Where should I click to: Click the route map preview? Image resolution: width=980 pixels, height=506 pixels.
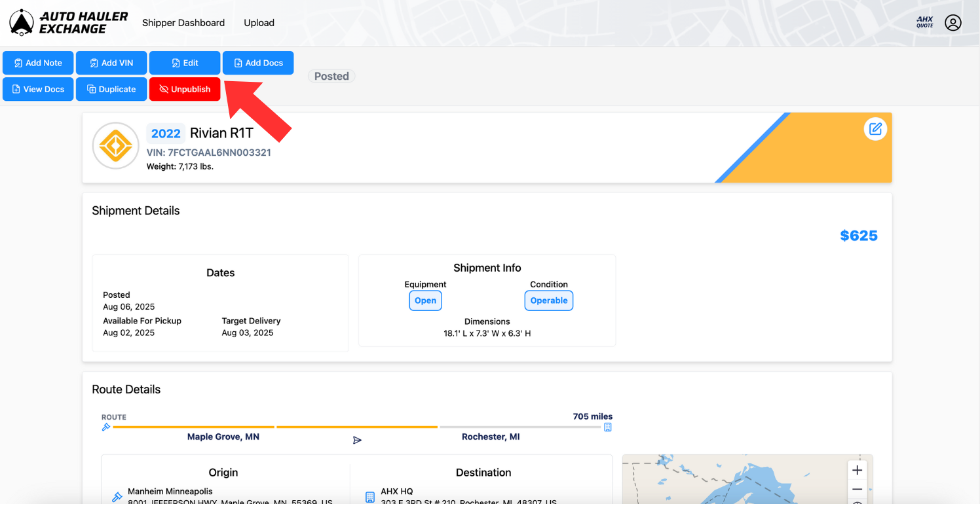(747, 479)
